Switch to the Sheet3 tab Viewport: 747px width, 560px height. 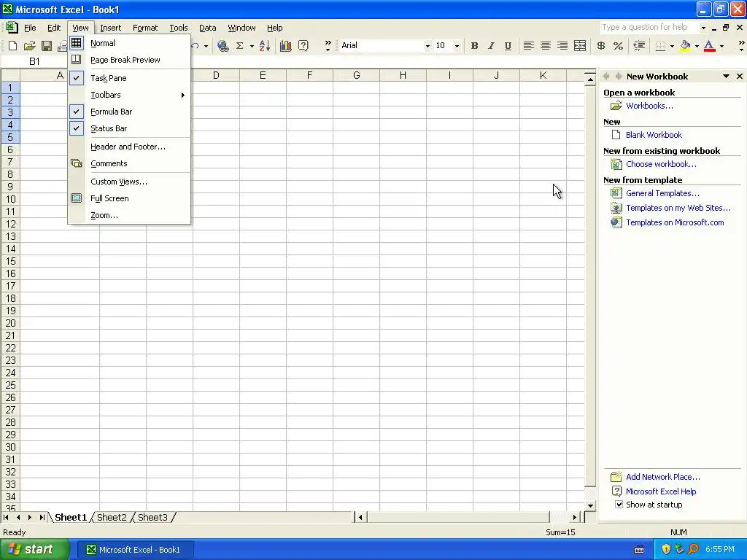(152, 517)
